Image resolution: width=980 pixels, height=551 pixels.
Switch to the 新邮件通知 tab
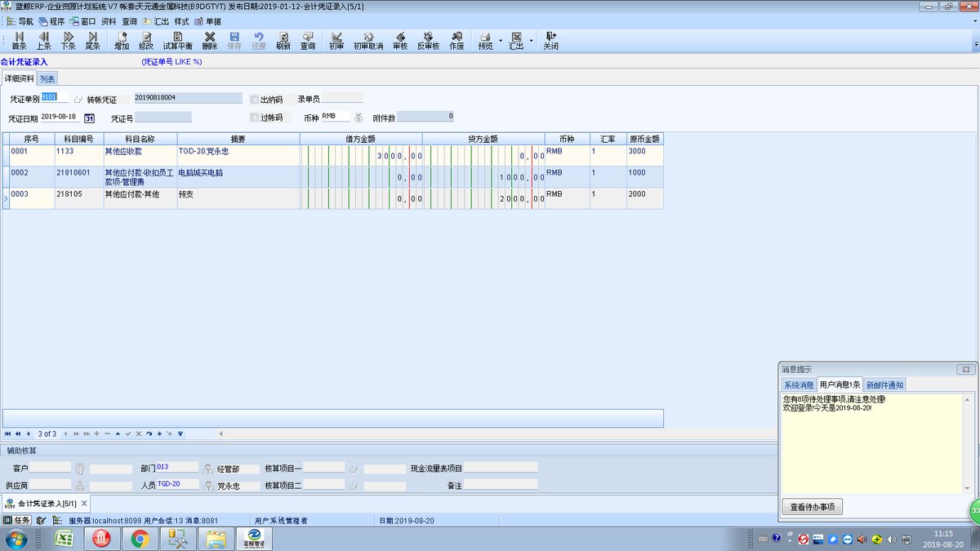pyautogui.click(x=884, y=384)
